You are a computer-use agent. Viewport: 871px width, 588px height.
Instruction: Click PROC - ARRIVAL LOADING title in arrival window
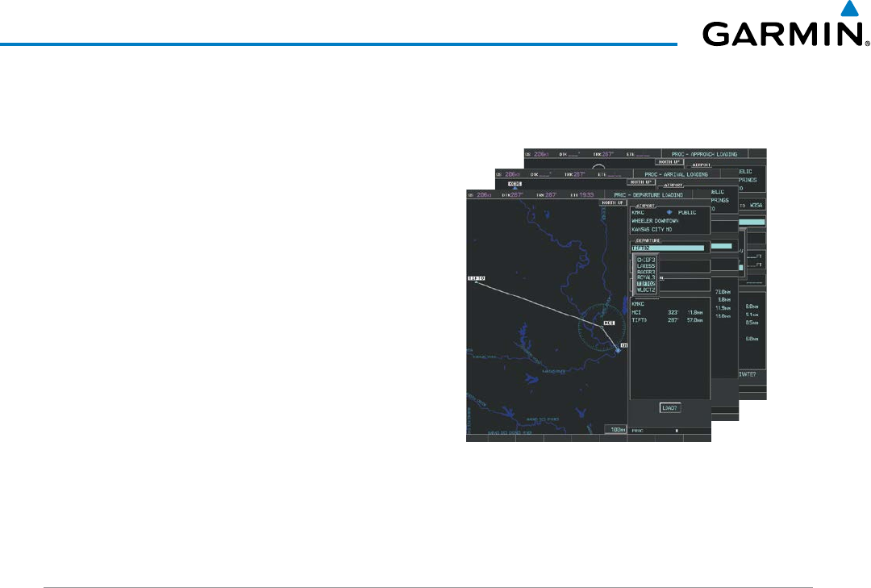676,174
